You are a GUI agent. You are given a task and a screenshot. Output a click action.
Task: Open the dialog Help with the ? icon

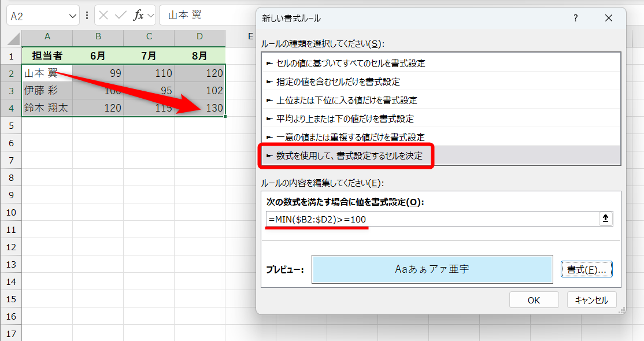coord(575,18)
